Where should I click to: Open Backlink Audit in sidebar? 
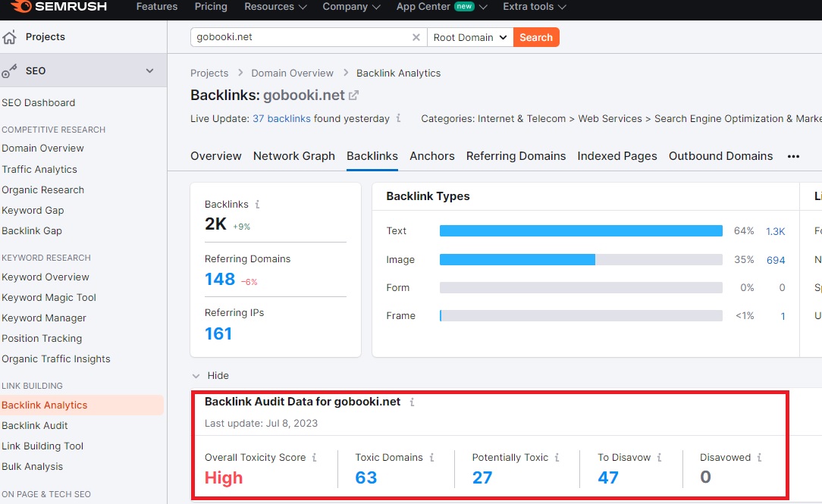(x=35, y=425)
